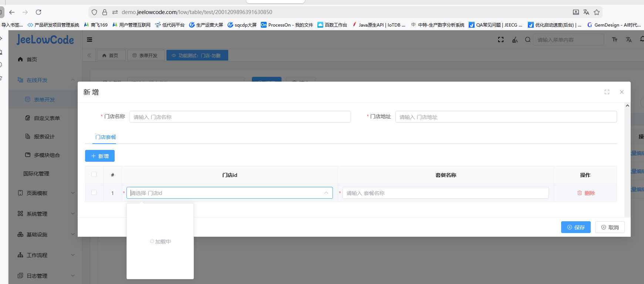Click browser page reload icon
The image size is (644, 284).
[x=38, y=12]
